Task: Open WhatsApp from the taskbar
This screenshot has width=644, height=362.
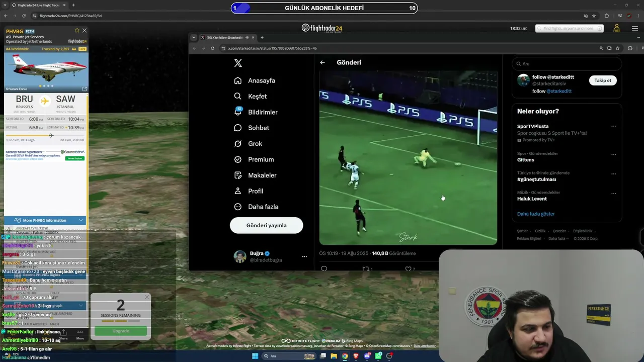Action: [378, 356]
